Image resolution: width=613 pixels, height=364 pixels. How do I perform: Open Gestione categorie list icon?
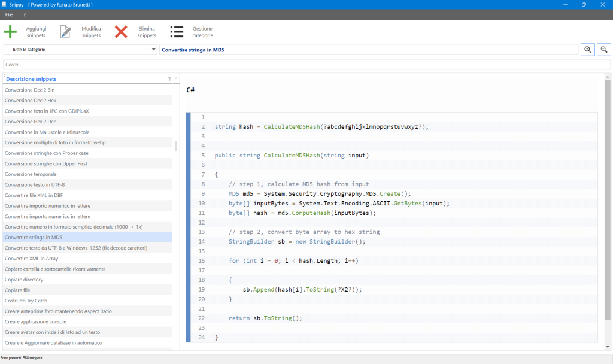point(177,32)
